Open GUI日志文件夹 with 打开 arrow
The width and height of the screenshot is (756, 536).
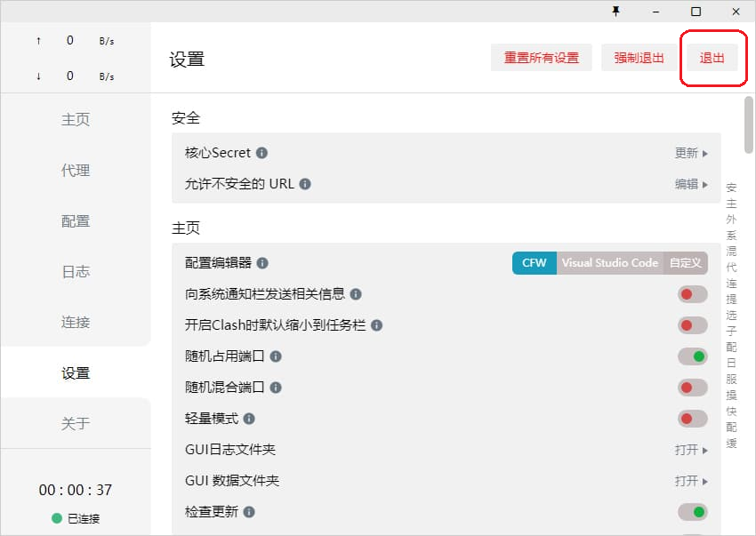click(691, 450)
